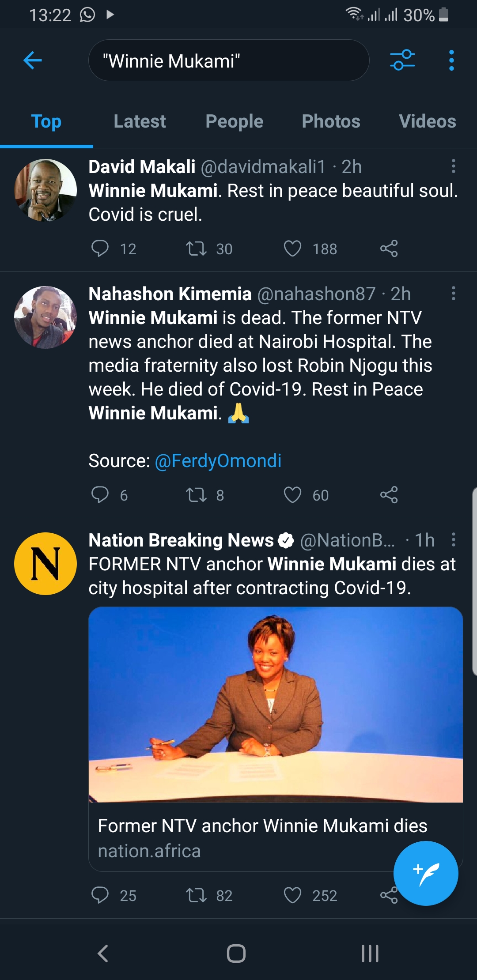The width and height of the screenshot is (477, 980).
Task: Retweet David Makali's tweet
Action: pyautogui.click(x=196, y=249)
